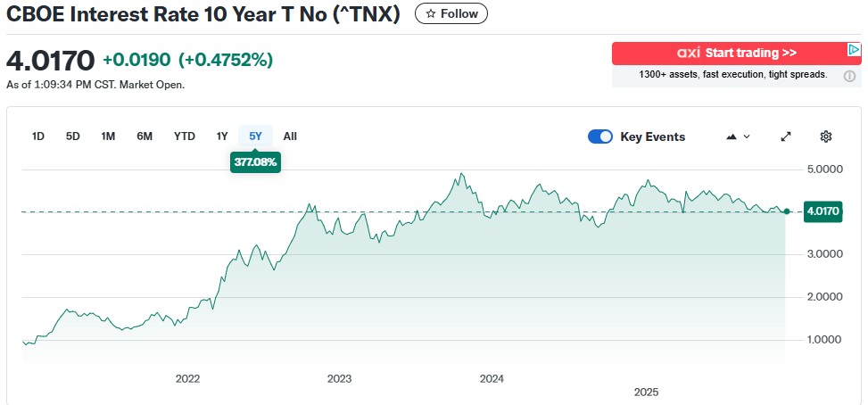Click the Key Events label text

(x=653, y=136)
